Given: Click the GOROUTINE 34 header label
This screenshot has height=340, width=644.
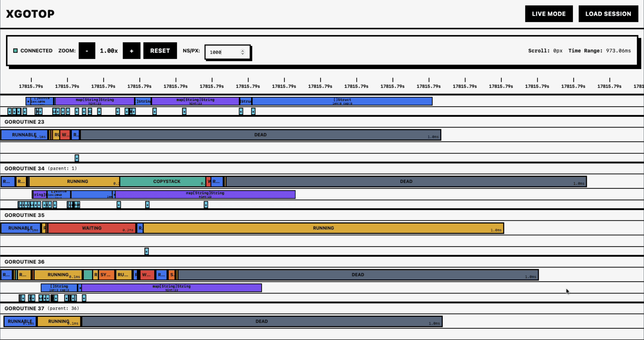Looking at the screenshot, I should [x=25, y=168].
